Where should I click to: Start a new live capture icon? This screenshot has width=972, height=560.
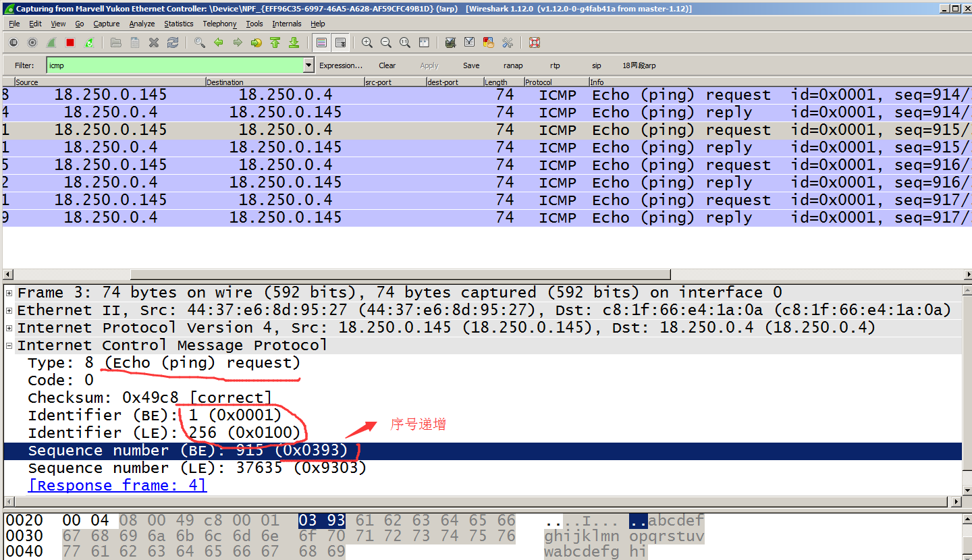51,43
